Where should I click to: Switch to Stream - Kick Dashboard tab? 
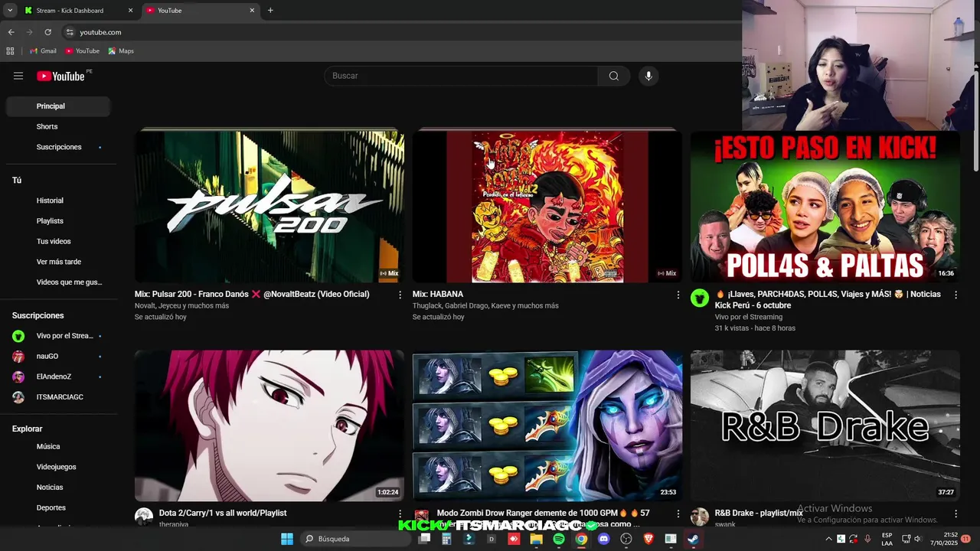coord(78,11)
